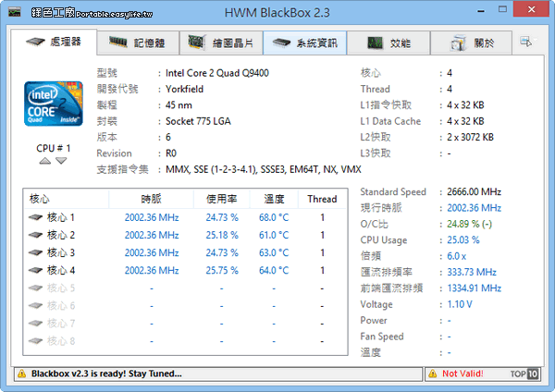Click the Not Valid! status text
The width and height of the screenshot is (555, 392).
point(462,374)
